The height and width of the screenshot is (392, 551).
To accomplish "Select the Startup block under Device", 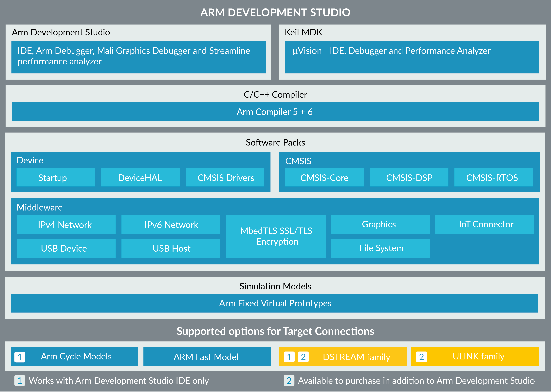I will coord(56,177).
